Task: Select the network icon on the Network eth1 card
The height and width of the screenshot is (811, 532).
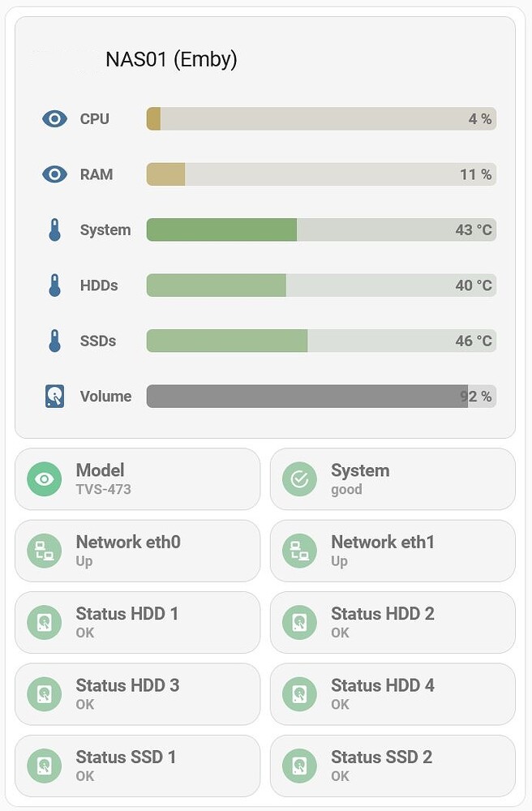Action: coord(299,551)
